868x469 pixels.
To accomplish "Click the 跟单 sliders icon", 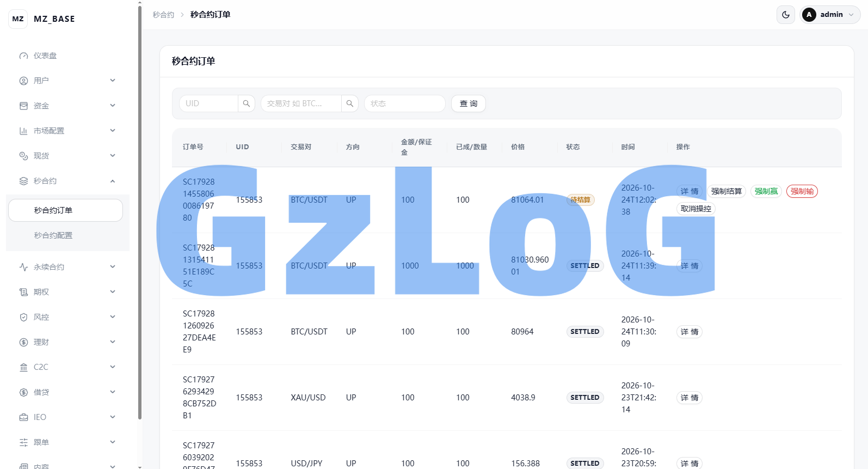I will point(23,442).
